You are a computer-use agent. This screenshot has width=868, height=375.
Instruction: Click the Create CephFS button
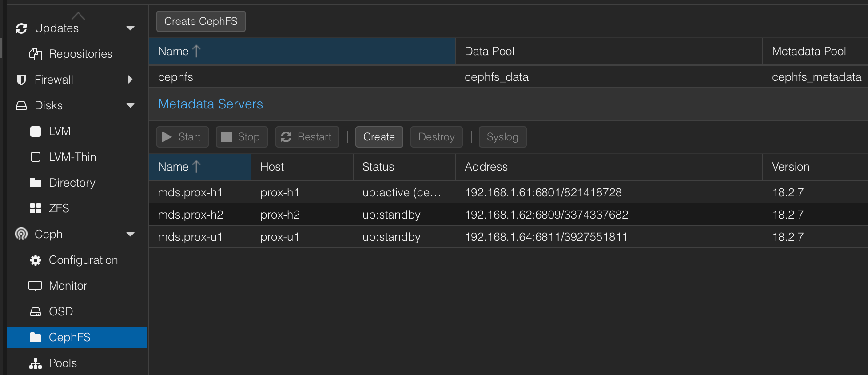201,21
